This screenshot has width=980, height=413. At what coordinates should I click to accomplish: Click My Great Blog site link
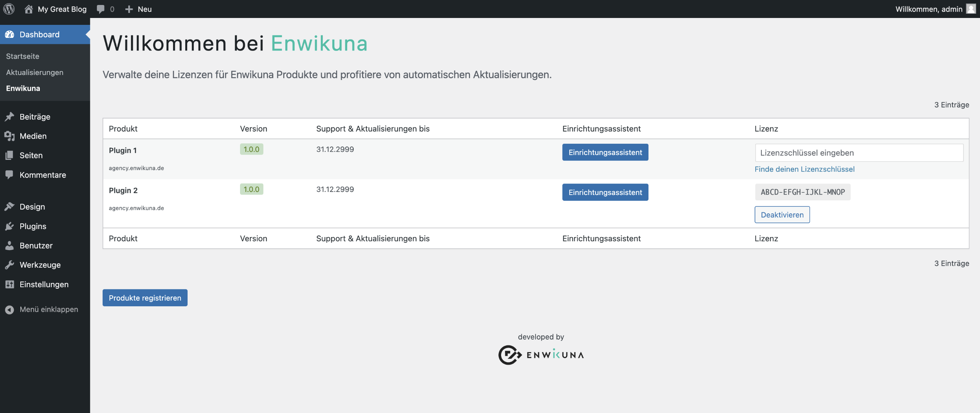click(62, 9)
